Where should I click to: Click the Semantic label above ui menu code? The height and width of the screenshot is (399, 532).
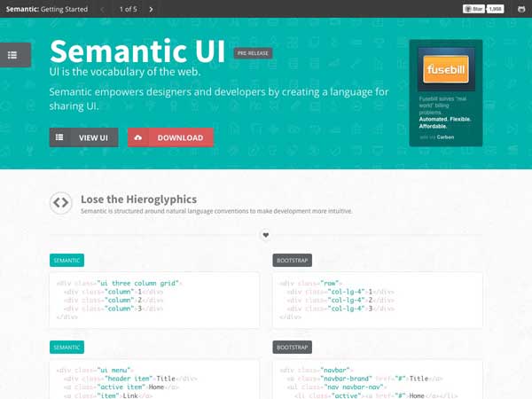point(66,347)
